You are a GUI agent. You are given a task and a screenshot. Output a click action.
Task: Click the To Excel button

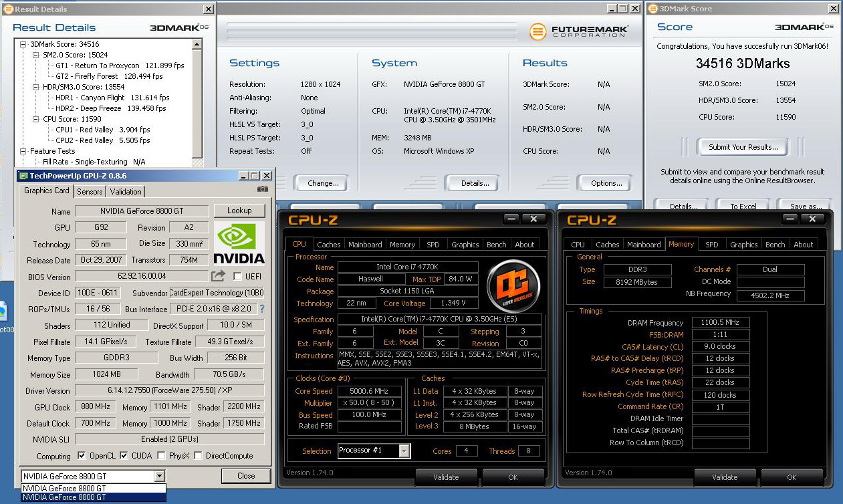743,206
